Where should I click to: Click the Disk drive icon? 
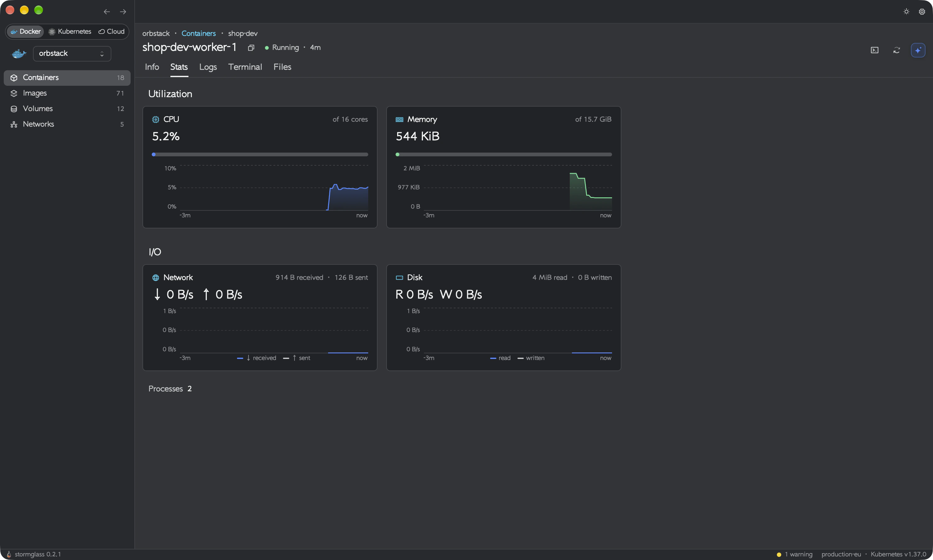(x=399, y=278)
